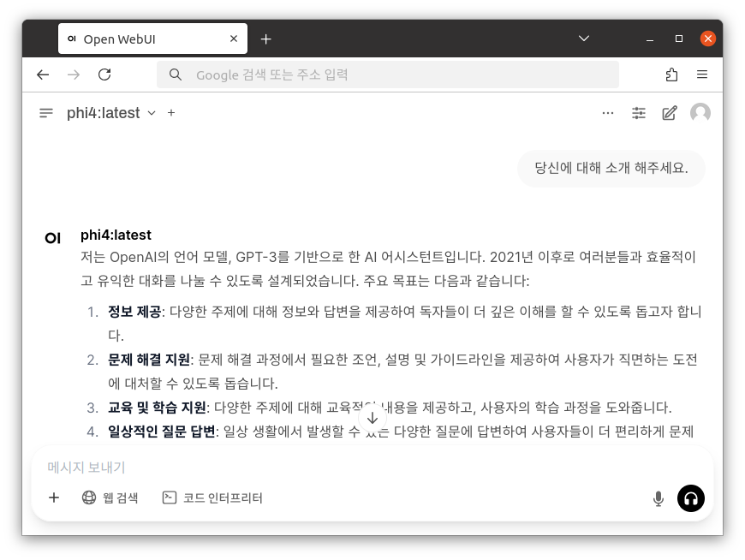Screen dimensions: 745x560
Task: Click the bold text 일상적인 질문 답변
Action: pyautogui.click(x=162, y=432)
